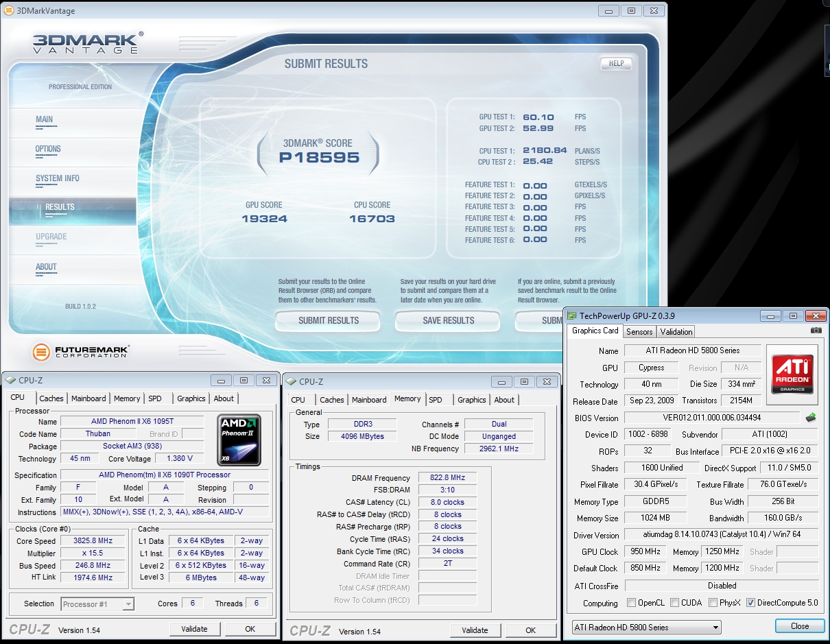The width and height of the screenshot is (830, 644).
Task: Open SPD tab in left CPU-Z window
Action: point(155,398)
